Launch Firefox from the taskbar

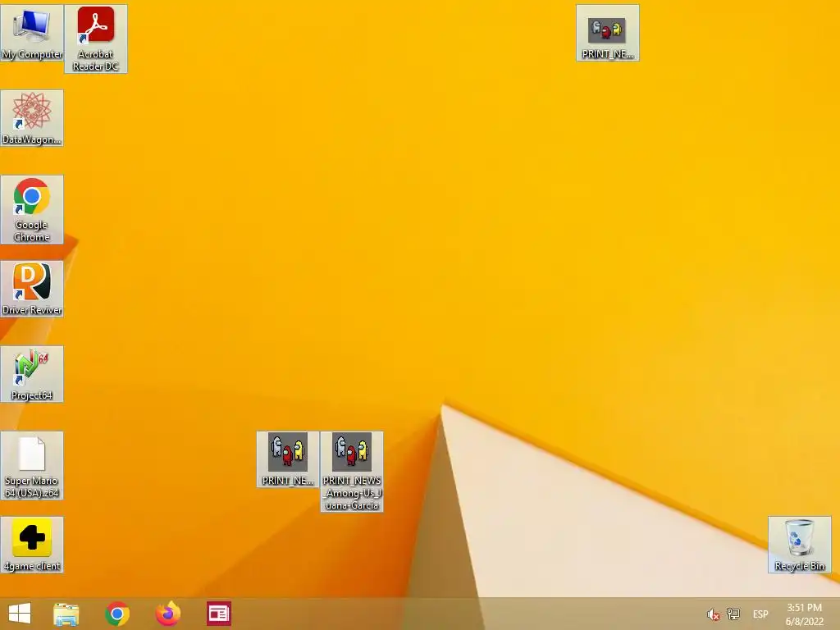167,614
